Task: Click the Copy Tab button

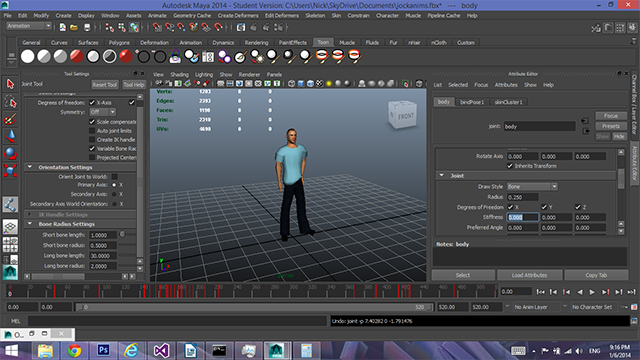Action: click(596, 275)
